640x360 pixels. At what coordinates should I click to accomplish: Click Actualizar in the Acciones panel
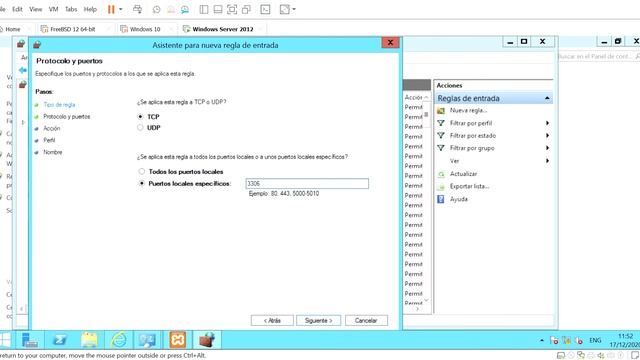pyautogui.click(x=463, y=174)
